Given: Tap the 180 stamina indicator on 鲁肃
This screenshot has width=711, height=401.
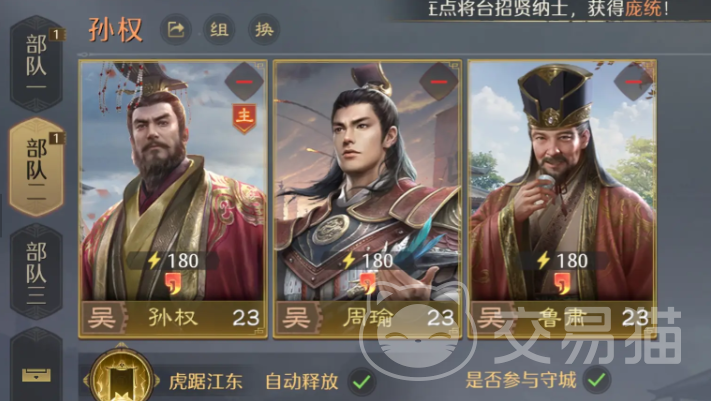Looking at the screenshot, I should click(562, 260).
